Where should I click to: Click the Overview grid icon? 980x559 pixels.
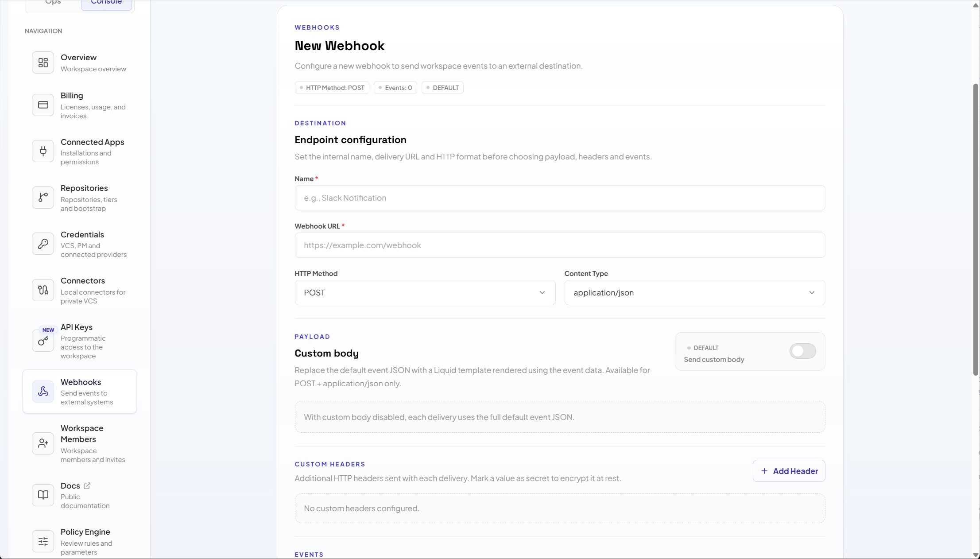coord(43,63)
